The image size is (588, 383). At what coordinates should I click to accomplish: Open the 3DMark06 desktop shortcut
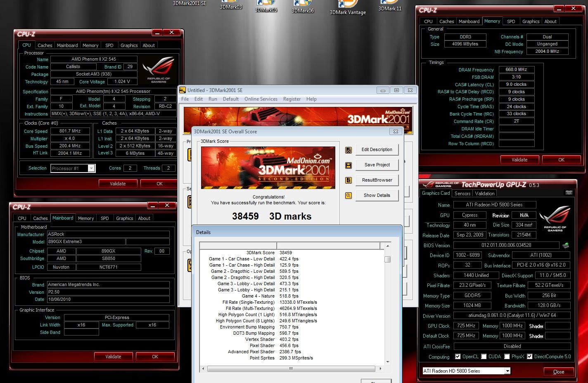(x=303, y=7)
